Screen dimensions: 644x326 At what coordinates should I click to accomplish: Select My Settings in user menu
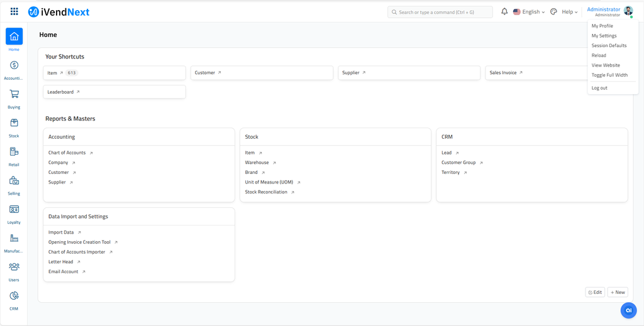coord(604,36)
